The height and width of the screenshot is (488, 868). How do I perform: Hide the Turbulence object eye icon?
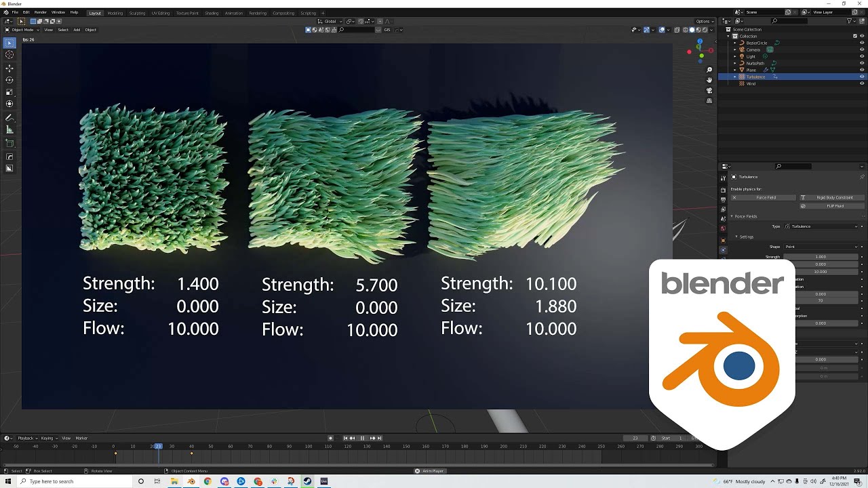point(862,77)
